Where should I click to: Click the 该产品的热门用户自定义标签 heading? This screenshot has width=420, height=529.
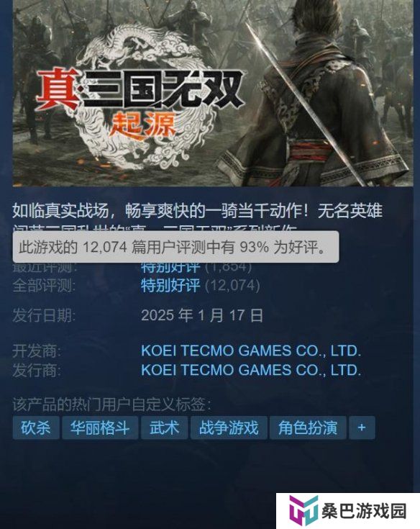[112, 404]
